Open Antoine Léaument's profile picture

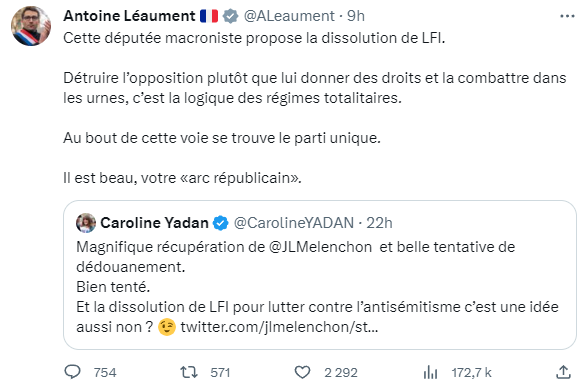(31, 26)
